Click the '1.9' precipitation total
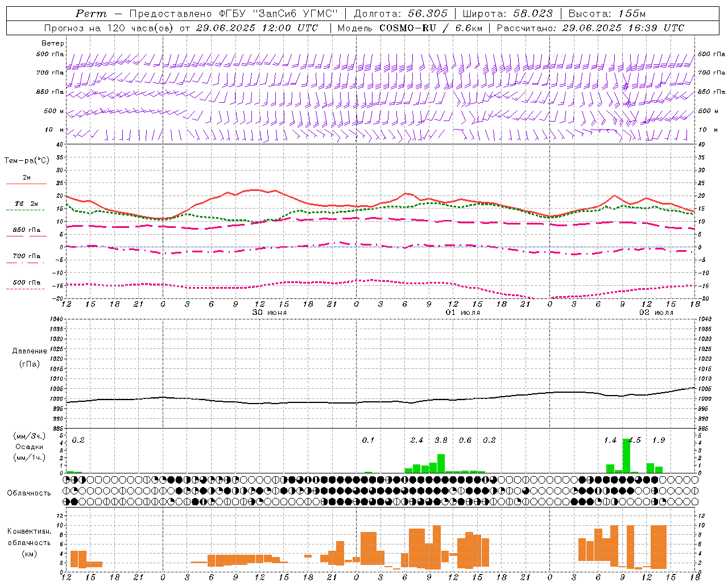728x582 pixels. click(659, 440)
